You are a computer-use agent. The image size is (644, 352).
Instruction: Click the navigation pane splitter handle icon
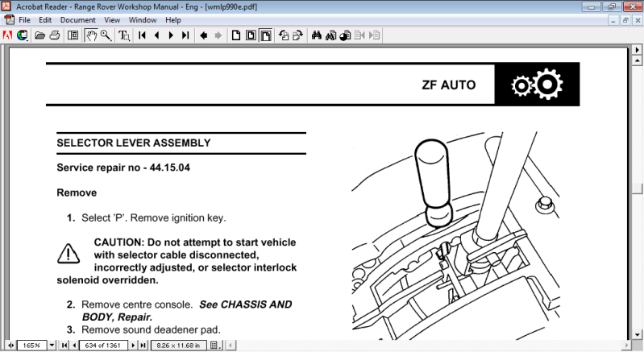10,346
